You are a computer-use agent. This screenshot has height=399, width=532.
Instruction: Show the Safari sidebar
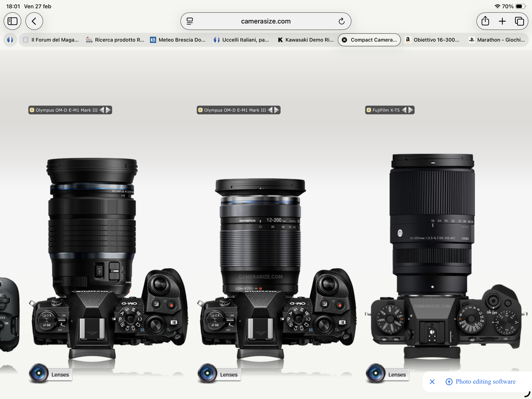(12, 21)
